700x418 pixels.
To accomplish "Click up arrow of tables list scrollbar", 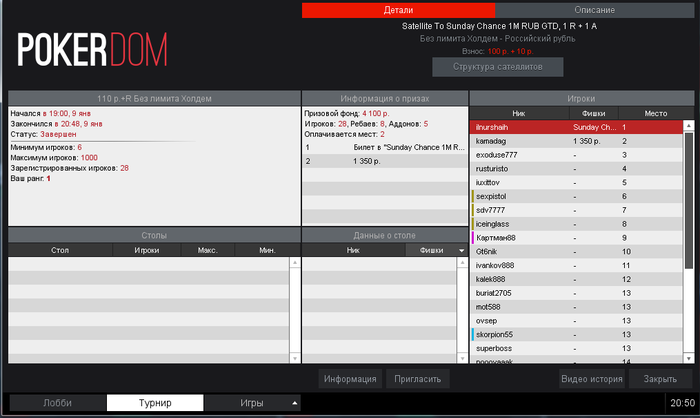I will (295, 263).
